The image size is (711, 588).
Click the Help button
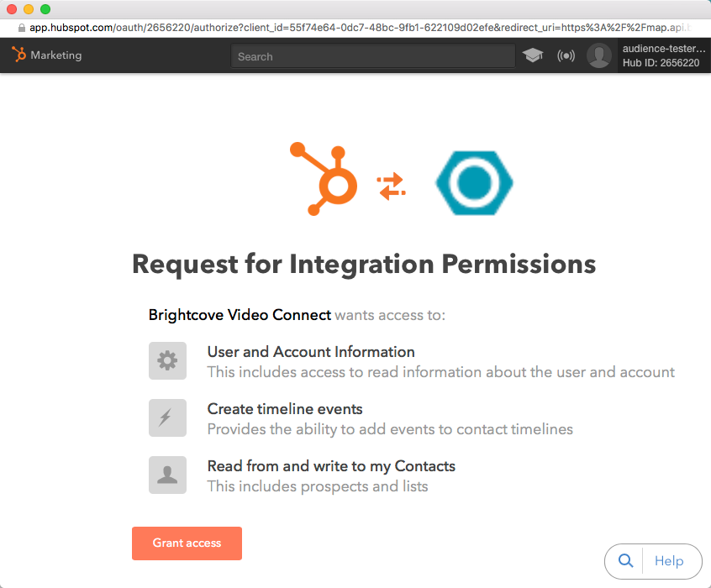pos(669,561)
